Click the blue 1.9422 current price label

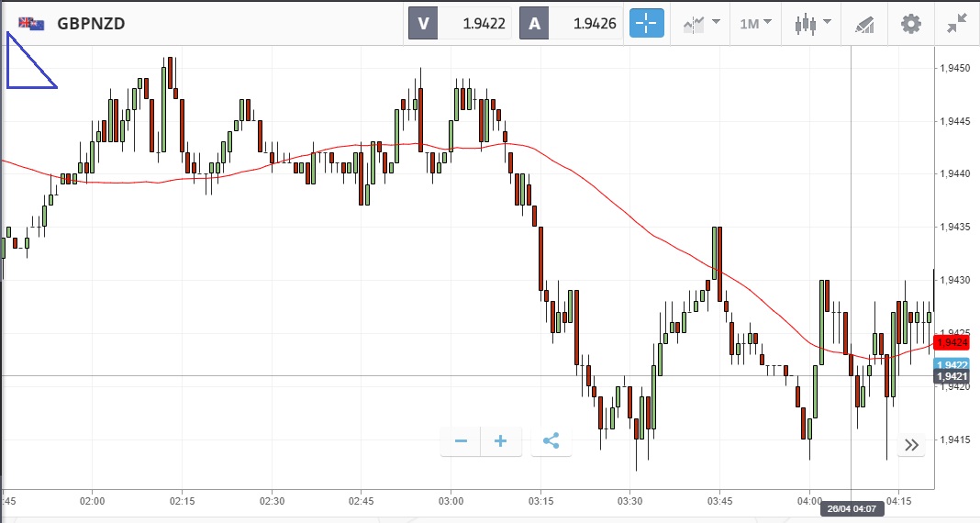952,364
